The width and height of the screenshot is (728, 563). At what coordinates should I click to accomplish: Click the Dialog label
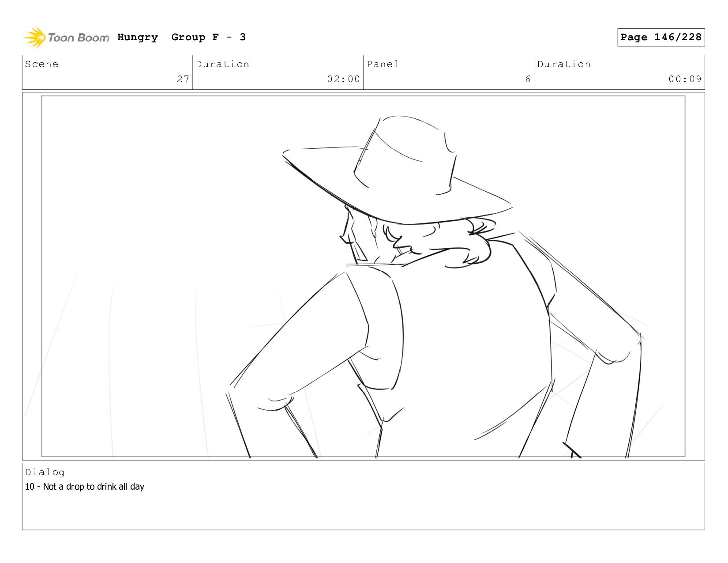coord(45,472)
